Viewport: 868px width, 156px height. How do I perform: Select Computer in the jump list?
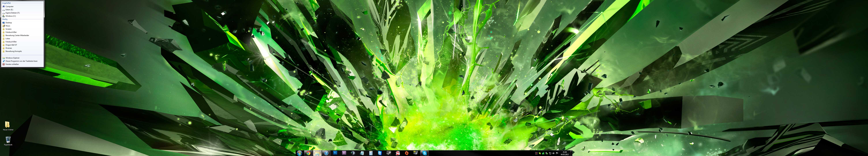coord(9,6)
